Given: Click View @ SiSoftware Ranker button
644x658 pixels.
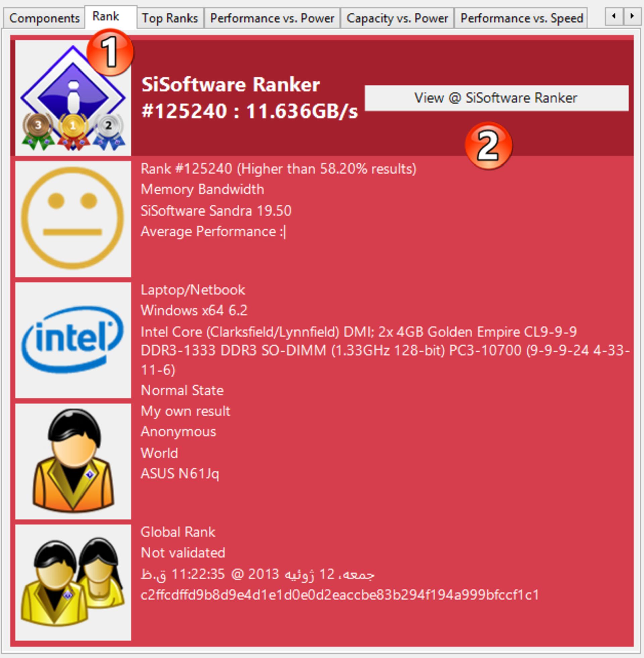Looking at the screenshot, I should [x=496, y=98].
